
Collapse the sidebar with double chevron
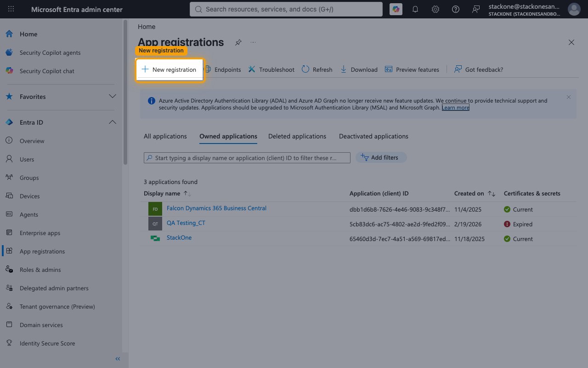pyautogui.click(x=118, y=359)
